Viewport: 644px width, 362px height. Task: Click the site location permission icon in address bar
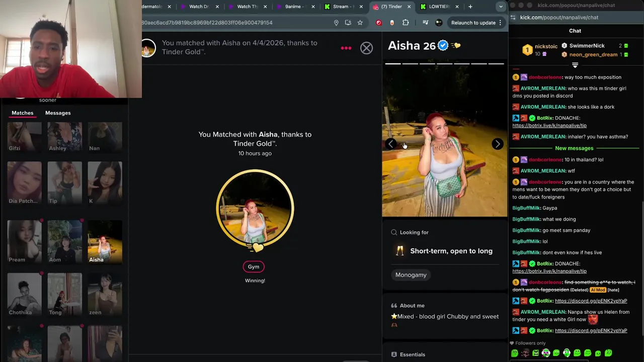click(336, 23)
